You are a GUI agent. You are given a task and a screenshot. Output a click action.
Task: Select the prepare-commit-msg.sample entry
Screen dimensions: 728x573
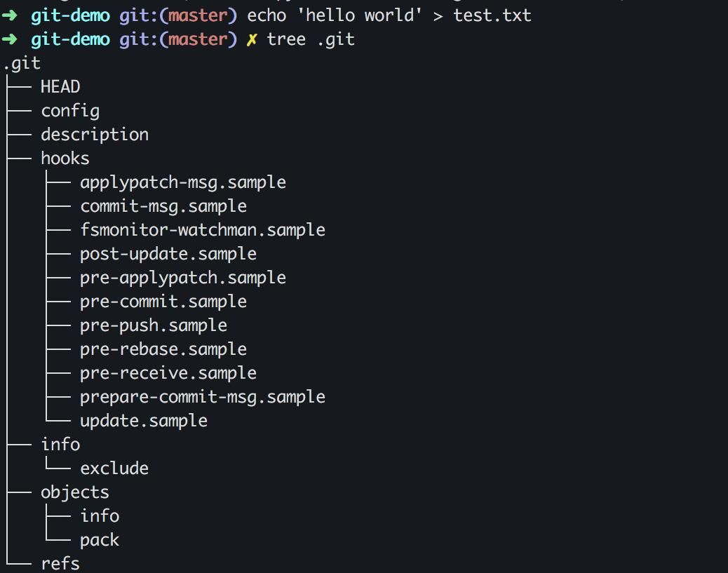(x=203, y=397)
